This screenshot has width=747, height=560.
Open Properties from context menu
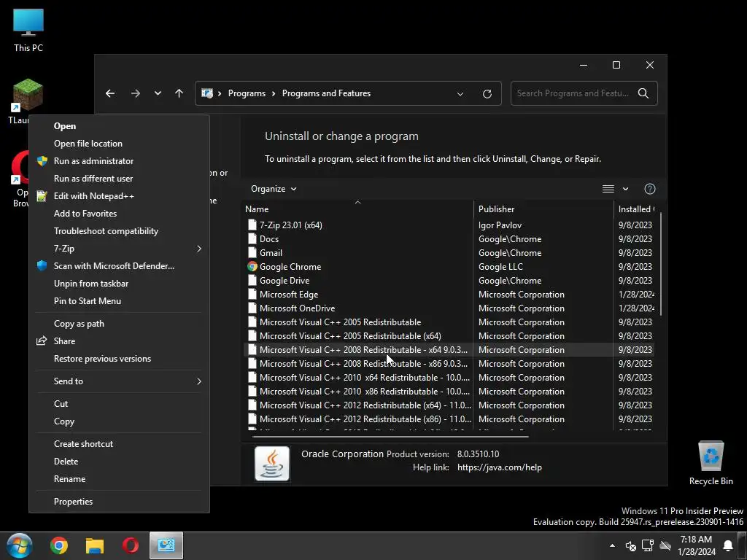point(119,502)
